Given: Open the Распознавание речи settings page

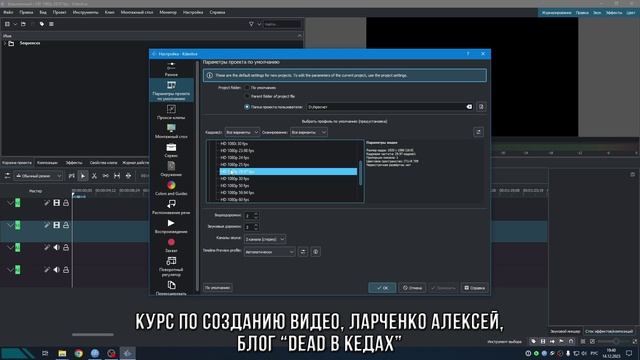Looking at the screenshot, I should [171, 207].
